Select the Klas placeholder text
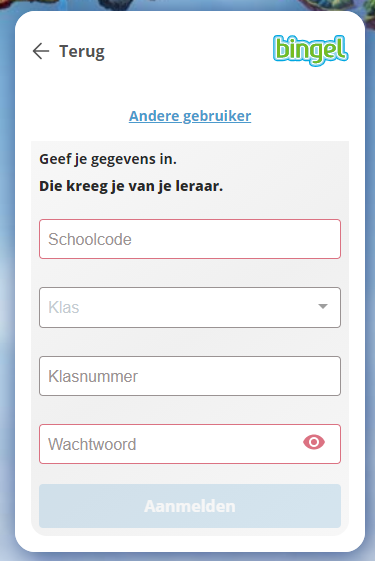 [64, 307]
